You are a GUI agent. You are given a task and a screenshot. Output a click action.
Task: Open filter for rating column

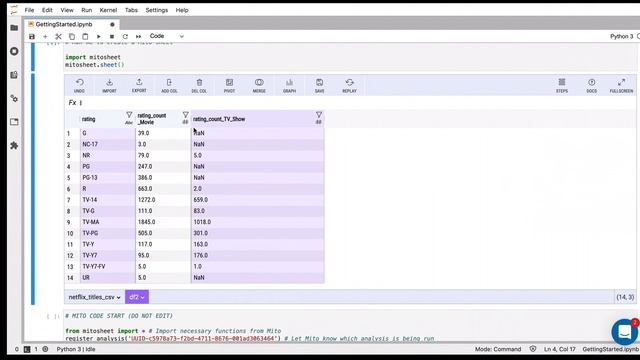click(129, 116)
